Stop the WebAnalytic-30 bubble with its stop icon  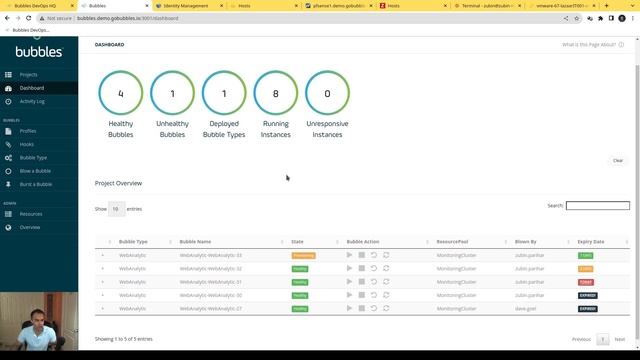click(362, 295)
